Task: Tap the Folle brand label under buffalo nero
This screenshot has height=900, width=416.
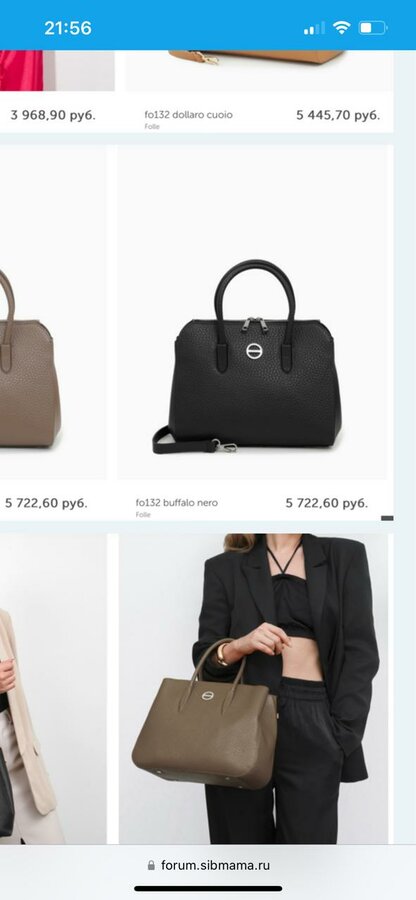Action: (143, 515)
